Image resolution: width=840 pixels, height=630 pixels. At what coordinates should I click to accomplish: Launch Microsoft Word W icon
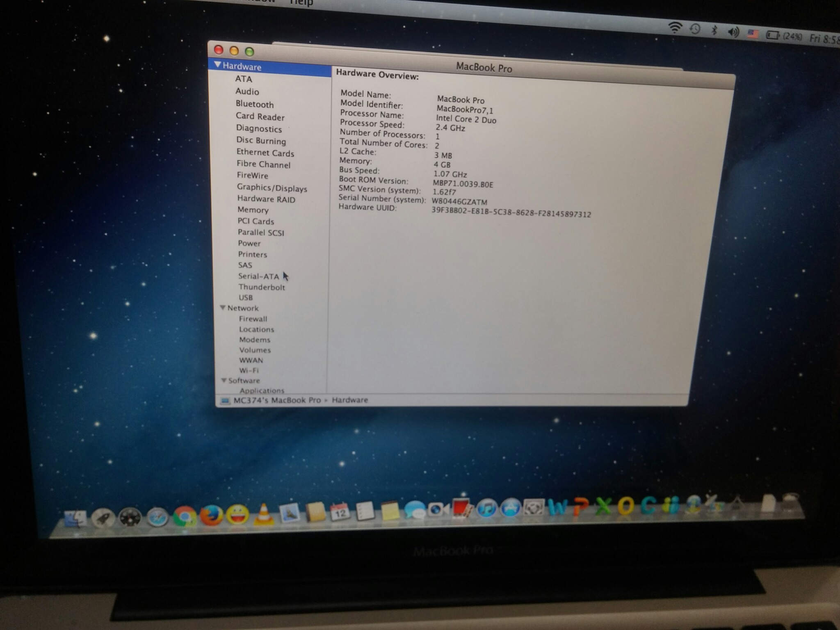point(558,507)
